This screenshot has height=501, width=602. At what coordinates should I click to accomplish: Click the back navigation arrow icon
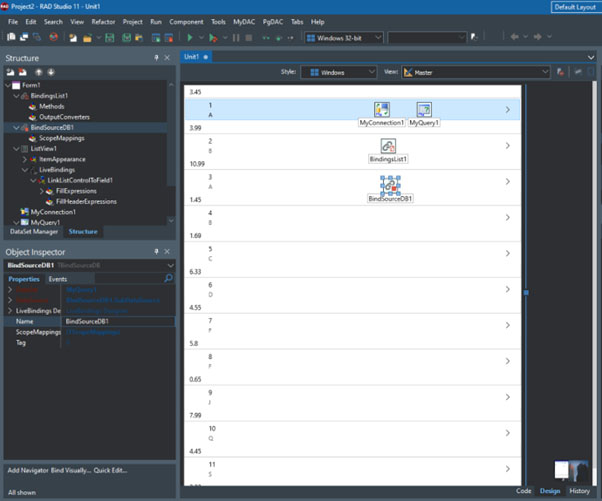[x=514, y=37]
